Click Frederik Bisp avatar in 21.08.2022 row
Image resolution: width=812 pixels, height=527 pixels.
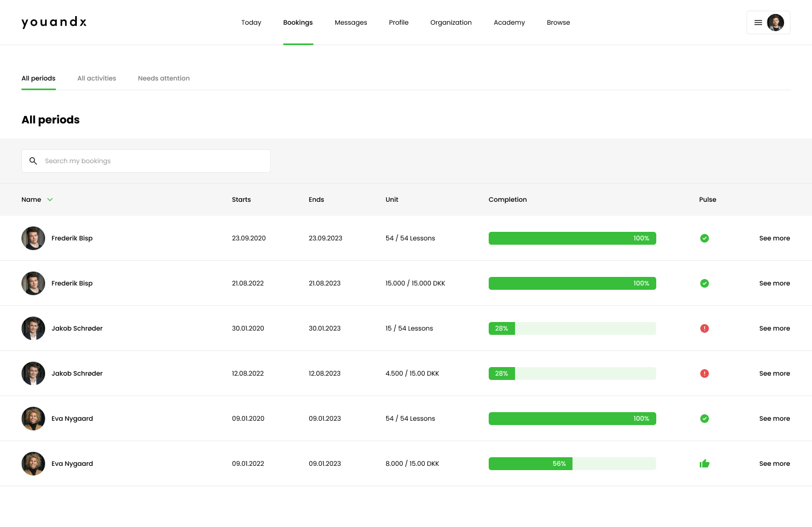tap(33, 283)
